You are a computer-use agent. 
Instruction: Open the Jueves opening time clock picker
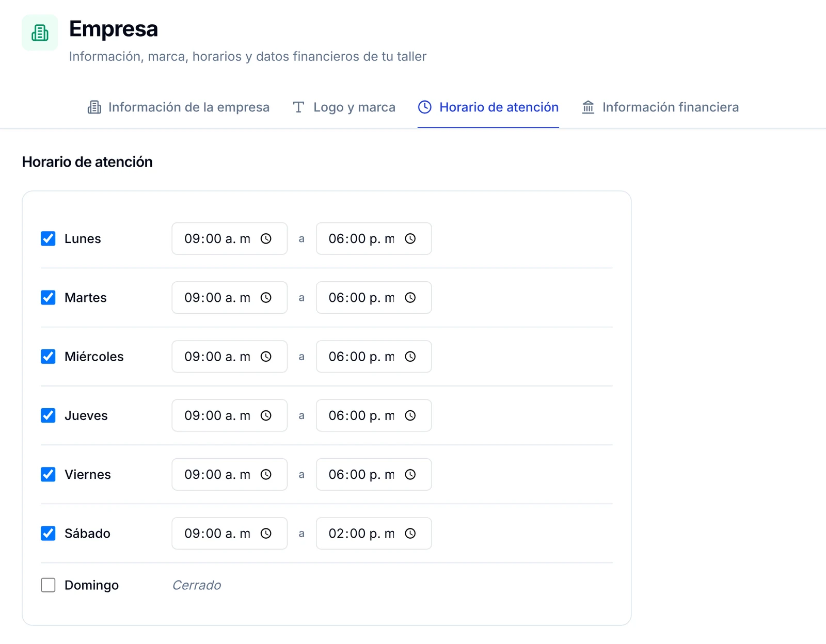[x=266, y=415]
